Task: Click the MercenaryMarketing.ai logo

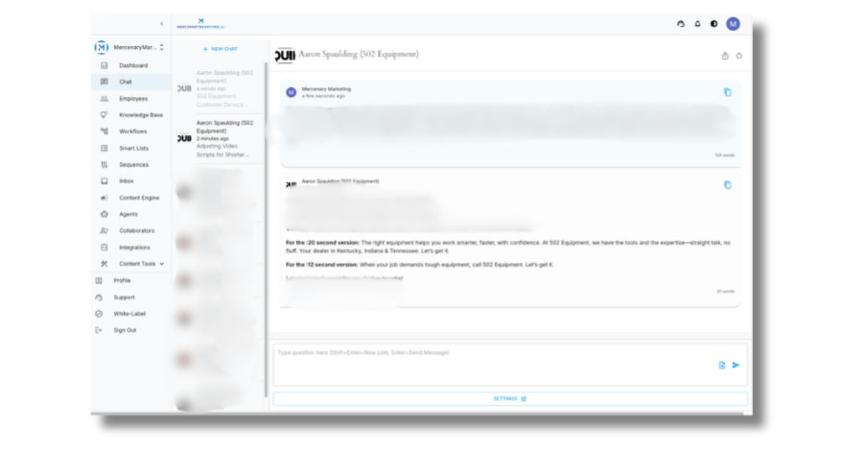Action: [x=200, y=23]
